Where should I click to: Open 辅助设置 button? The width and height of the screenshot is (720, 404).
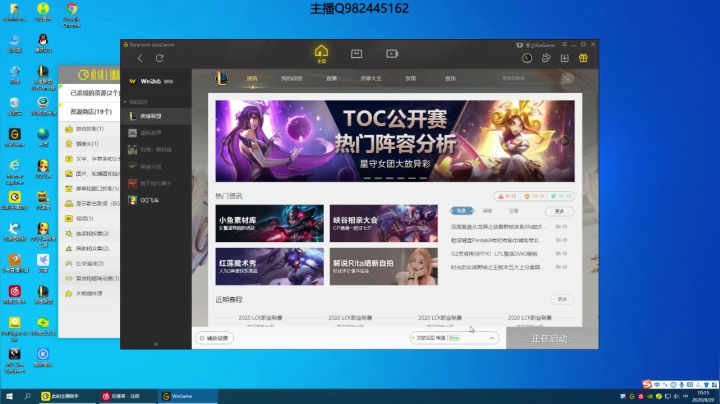[x=214, y=338]
